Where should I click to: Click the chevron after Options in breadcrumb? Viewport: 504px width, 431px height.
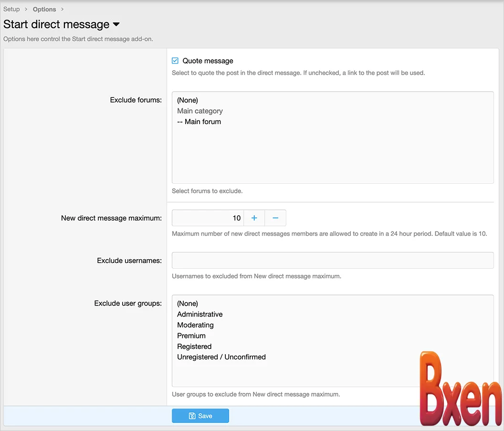[x=62, y=9]
